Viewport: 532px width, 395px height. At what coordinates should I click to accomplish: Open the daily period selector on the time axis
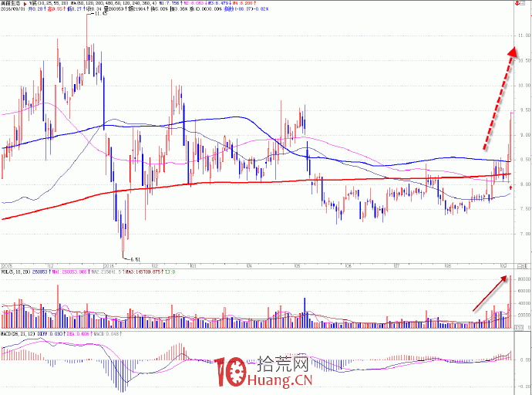(522, 266)
